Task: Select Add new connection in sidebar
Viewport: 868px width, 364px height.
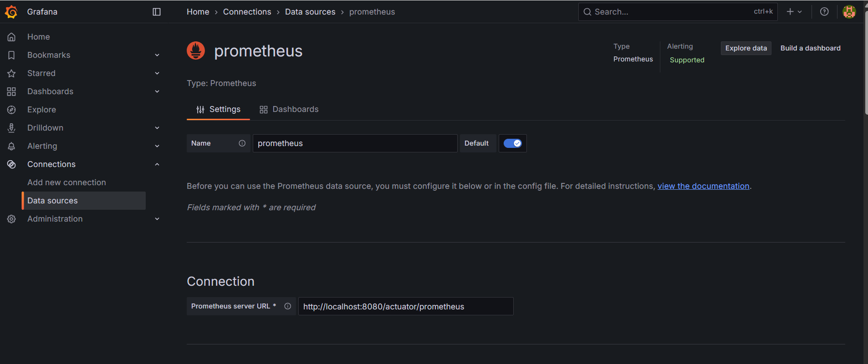Action: 66,182
